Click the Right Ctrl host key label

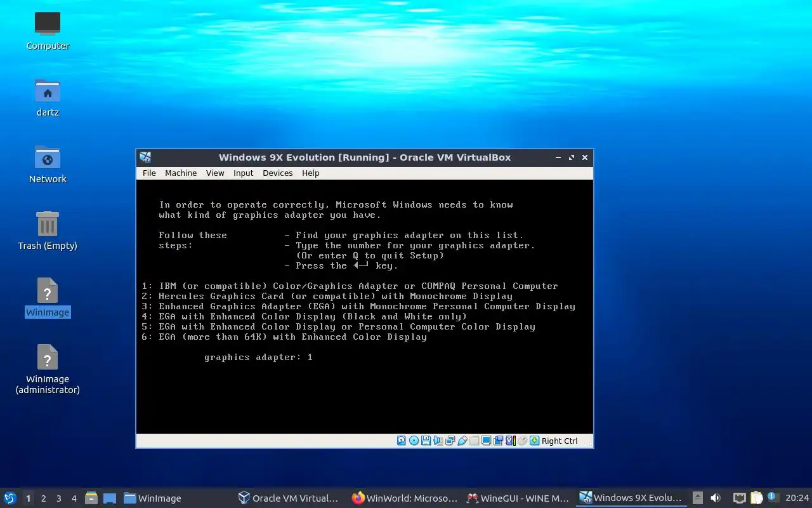coord(560,441)
